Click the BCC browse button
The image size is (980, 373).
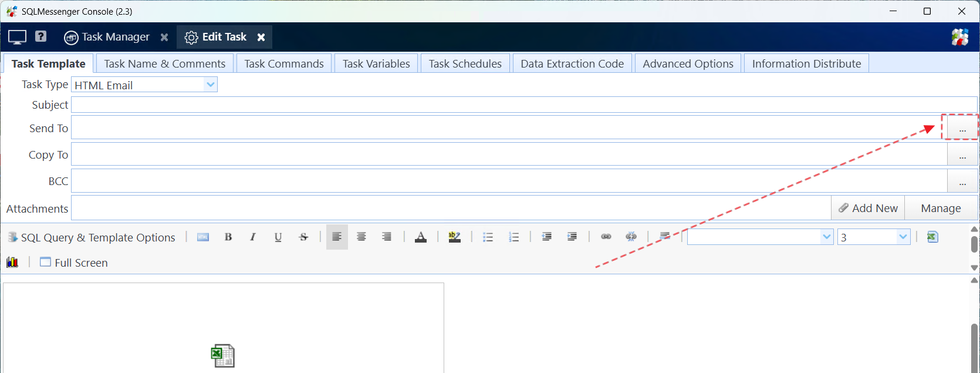[962, 182]
